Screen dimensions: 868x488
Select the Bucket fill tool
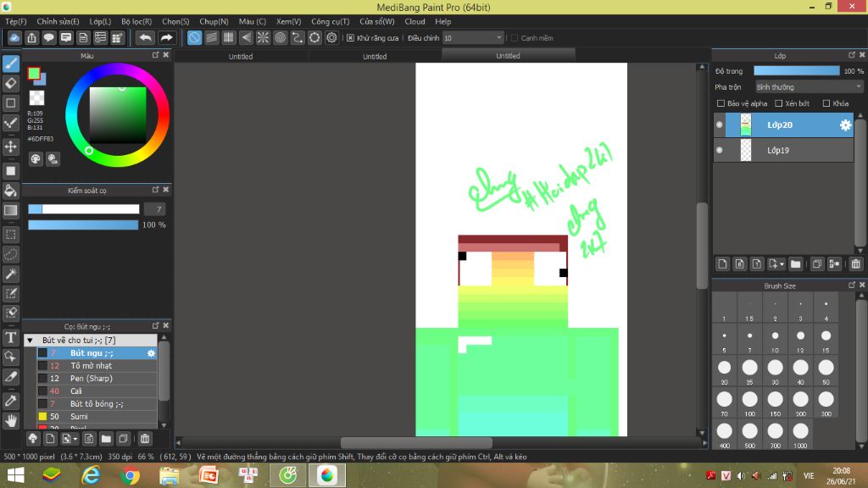pyautogui.click(x=10, y=191)
